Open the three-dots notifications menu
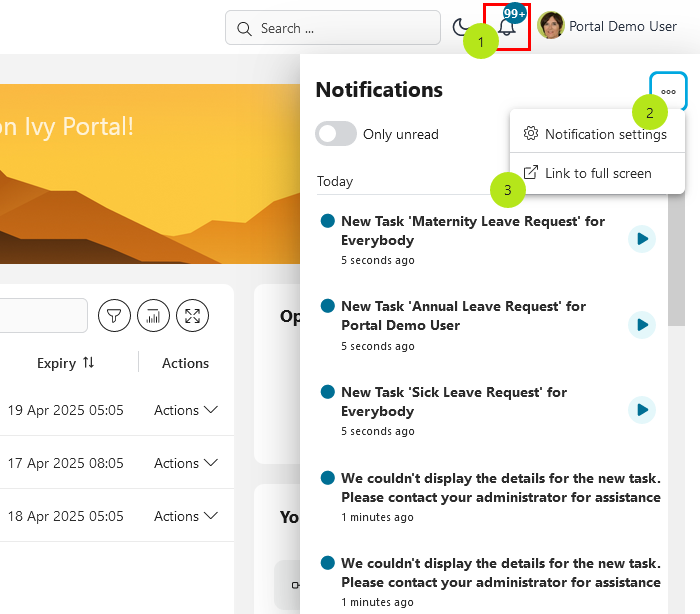Image resolution: width=700 pixels, height=614 pixels. pos(668,91)
